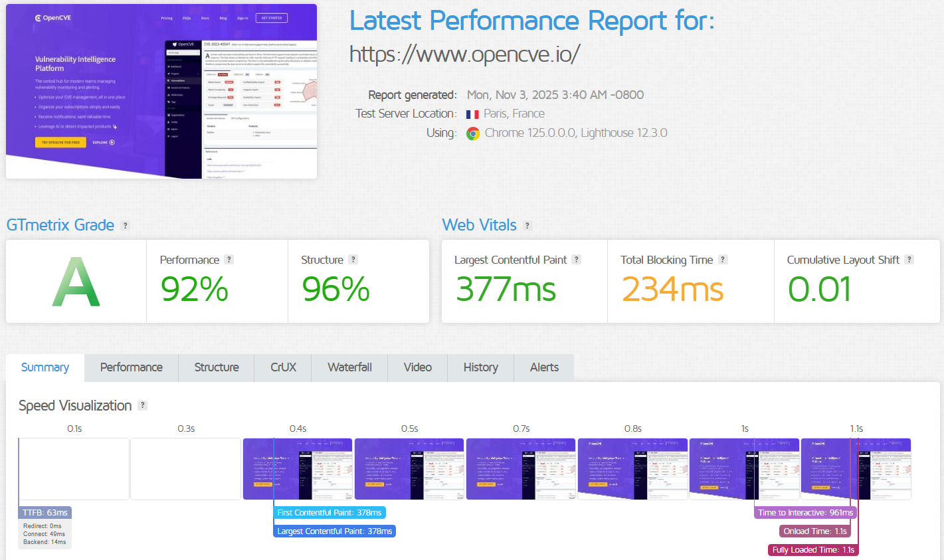This screenshot has width=944, height=560.
Task: Select the 1s filmstrip frame
Action: tap(744, 469)
